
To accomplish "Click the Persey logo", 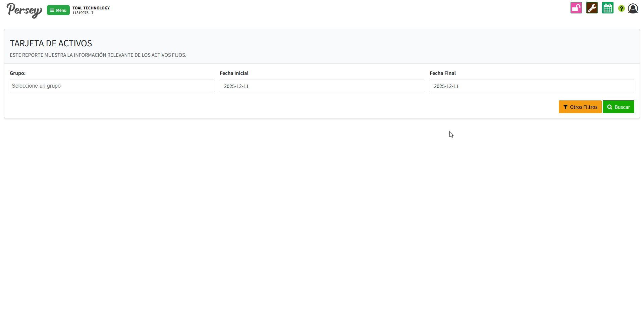I will pyautogui.click(x=24, y=10).
